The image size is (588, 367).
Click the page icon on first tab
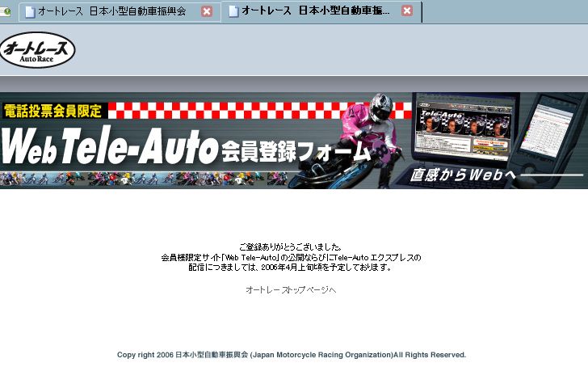click(30, 11)
